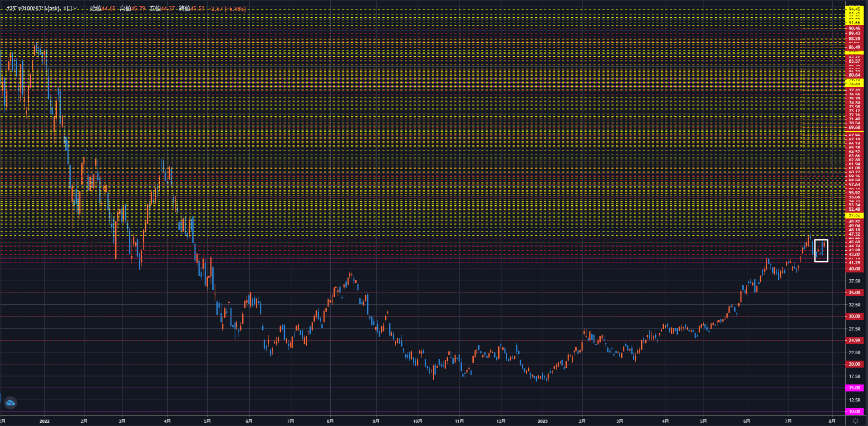Viewport: 868px width, 426px height.
Task: Select the red 90.45 price label
Action: point(854,28)
